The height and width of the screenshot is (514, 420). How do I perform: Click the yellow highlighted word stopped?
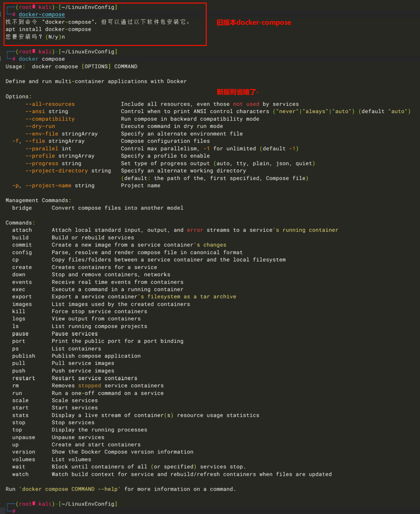click(x=89, y=385)
